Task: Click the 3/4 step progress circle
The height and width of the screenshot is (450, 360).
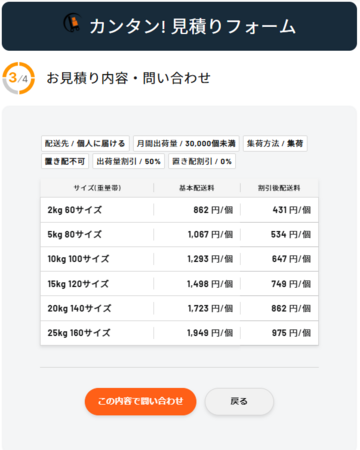Action: click(19, 78)
